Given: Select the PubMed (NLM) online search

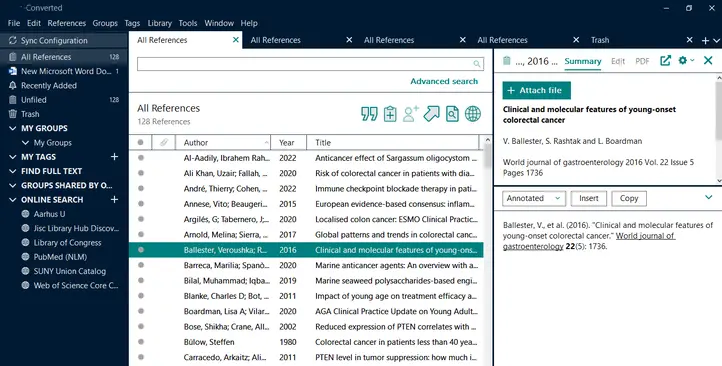Looking at the screenshot, I should 60,257.
